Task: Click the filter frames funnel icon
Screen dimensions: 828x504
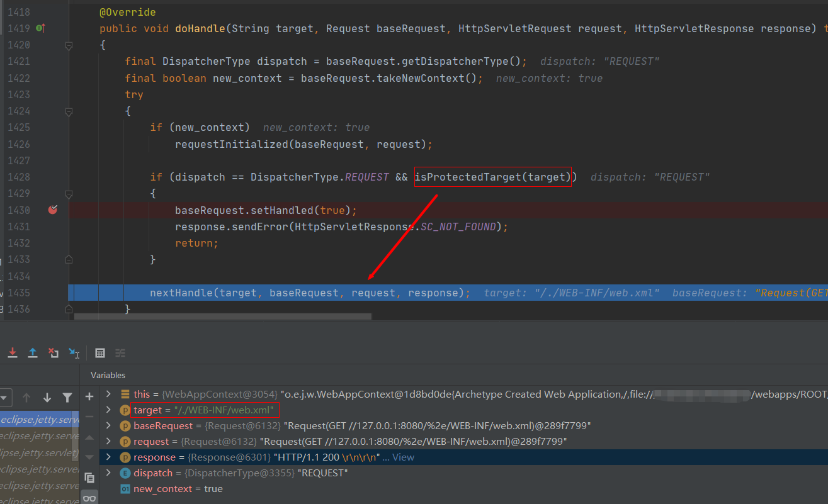Action: (67, 398)
